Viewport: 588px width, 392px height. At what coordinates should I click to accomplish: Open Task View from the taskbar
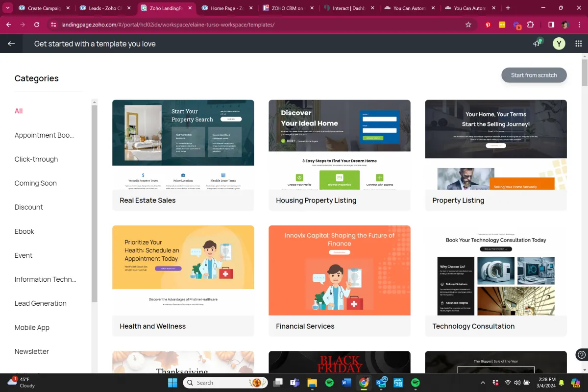pos(278,383)
